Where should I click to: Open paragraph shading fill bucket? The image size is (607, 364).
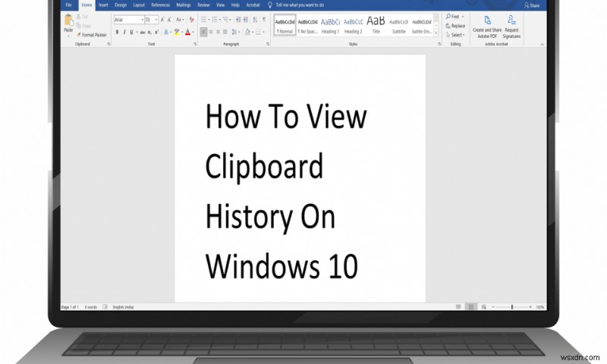[247, 32]
